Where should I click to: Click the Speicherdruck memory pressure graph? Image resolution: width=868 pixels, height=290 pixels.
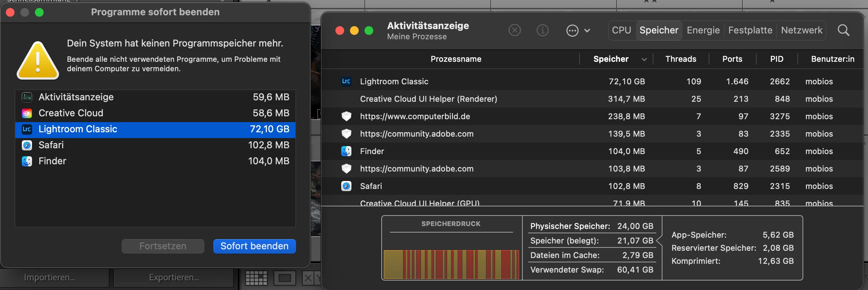[x=451, y=264]
